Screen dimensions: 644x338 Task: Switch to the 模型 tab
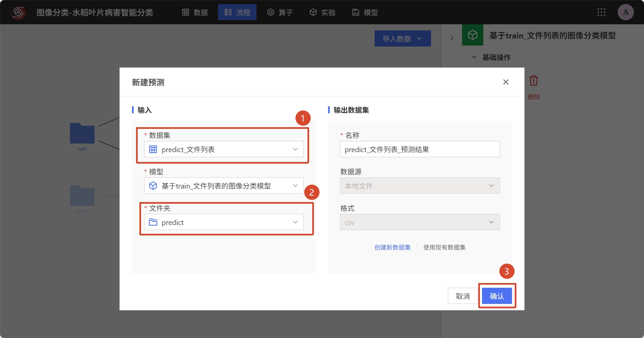[x=365, y=12]
